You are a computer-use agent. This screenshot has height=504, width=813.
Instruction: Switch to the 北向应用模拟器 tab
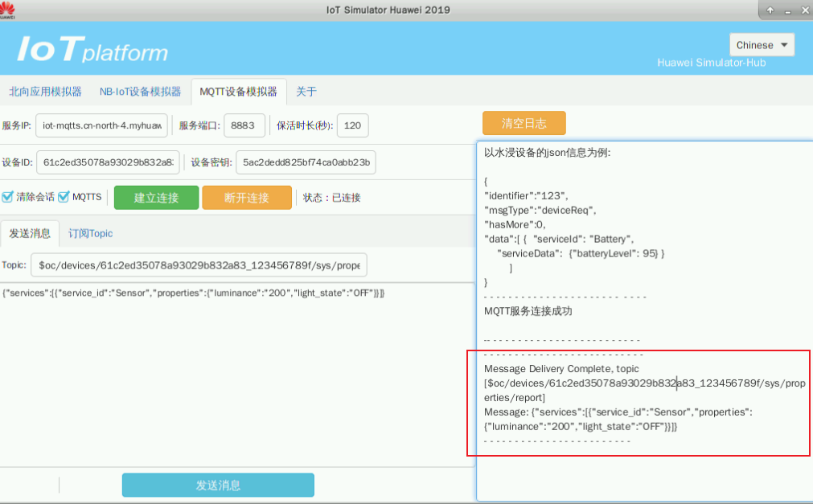45,92
